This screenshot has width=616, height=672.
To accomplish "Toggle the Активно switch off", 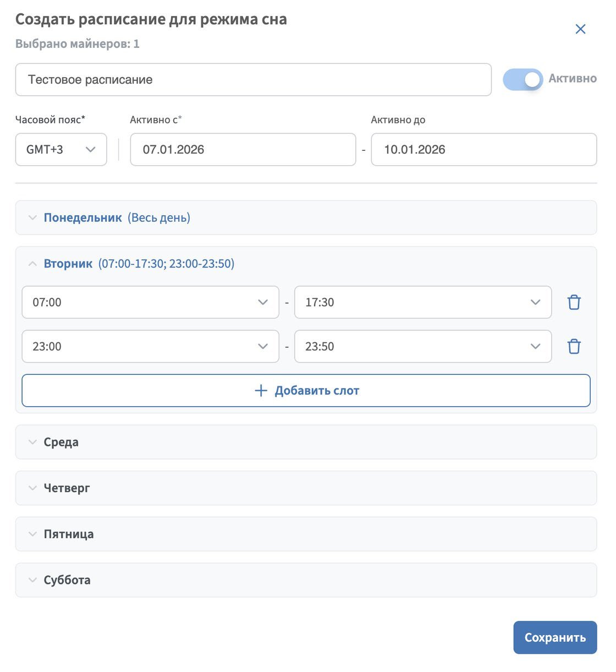I will (x=522, y=79).
